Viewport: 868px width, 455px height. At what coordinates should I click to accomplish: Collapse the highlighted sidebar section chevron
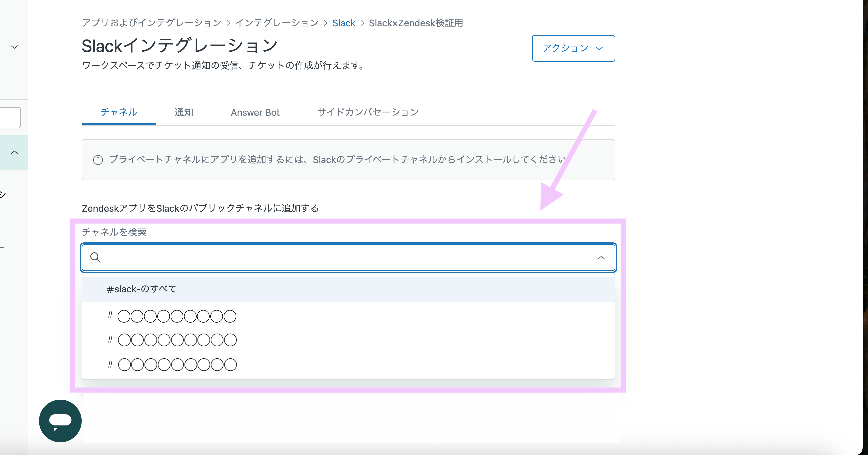[14, 152]
